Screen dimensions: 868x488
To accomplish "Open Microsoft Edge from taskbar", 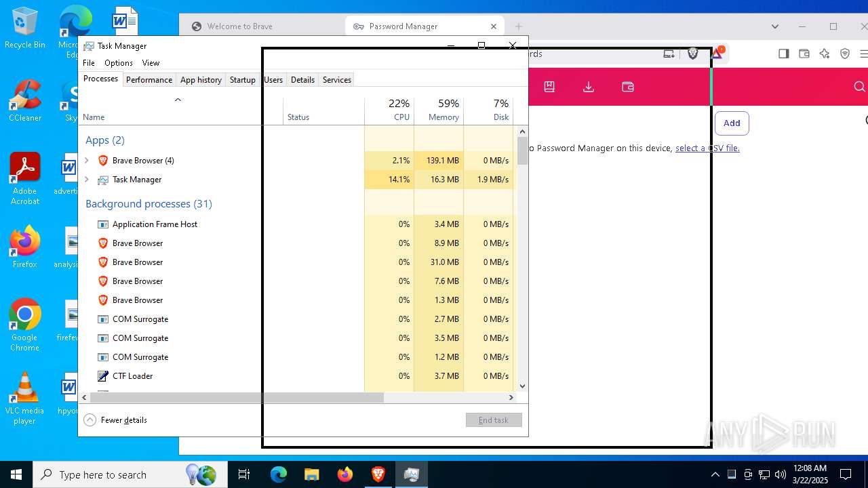I will click(x=279, y=474).
